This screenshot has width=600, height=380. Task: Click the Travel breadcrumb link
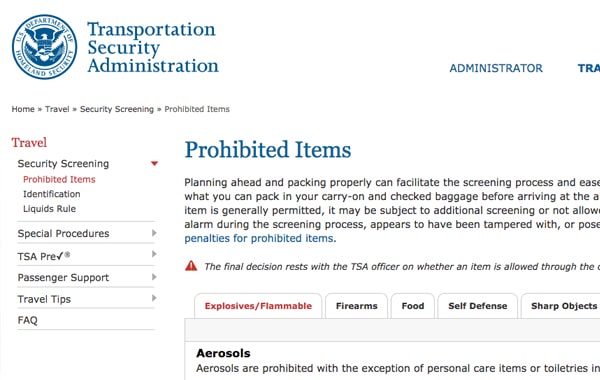coord(57,109)
